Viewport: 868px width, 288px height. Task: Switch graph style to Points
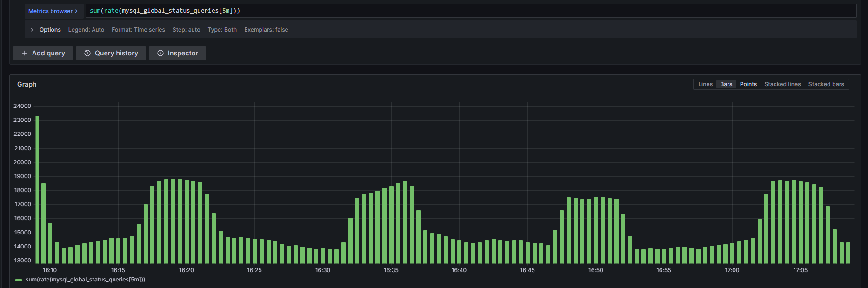pos(748,84)
